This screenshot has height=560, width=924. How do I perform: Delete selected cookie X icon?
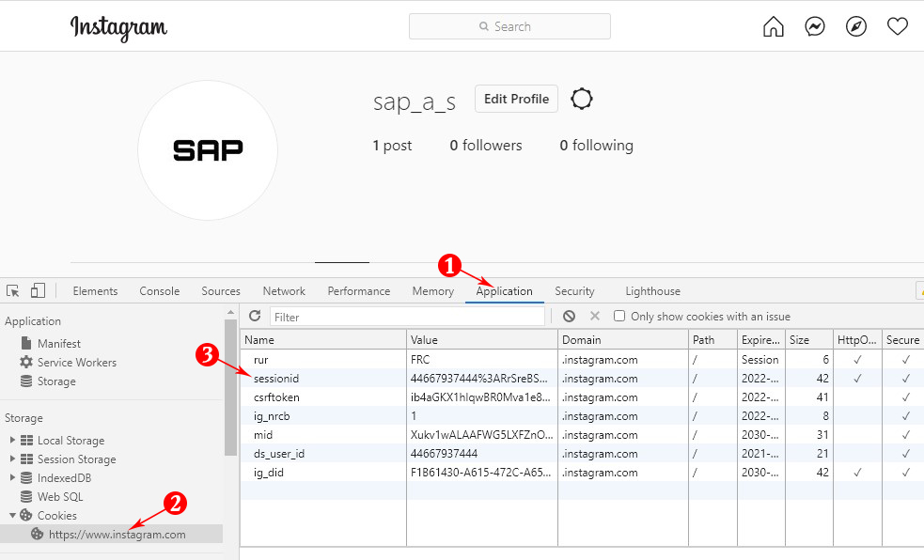[595, 317]
